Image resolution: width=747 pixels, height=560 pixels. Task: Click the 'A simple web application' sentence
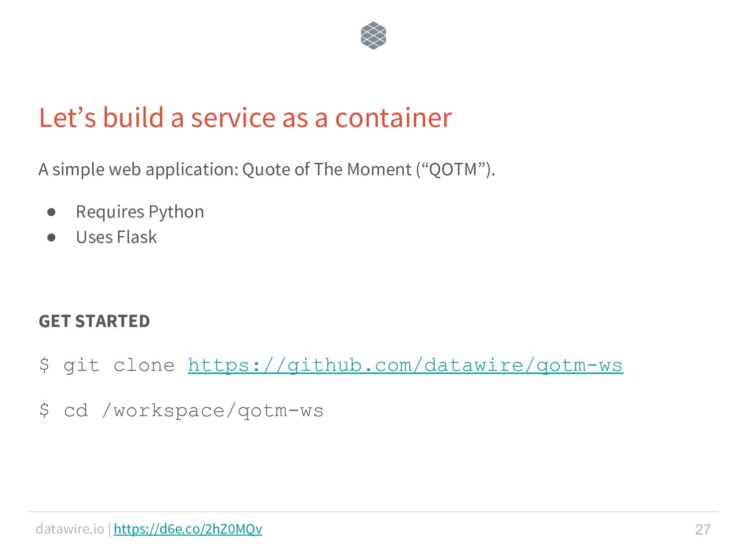click(x=267, y=169)
